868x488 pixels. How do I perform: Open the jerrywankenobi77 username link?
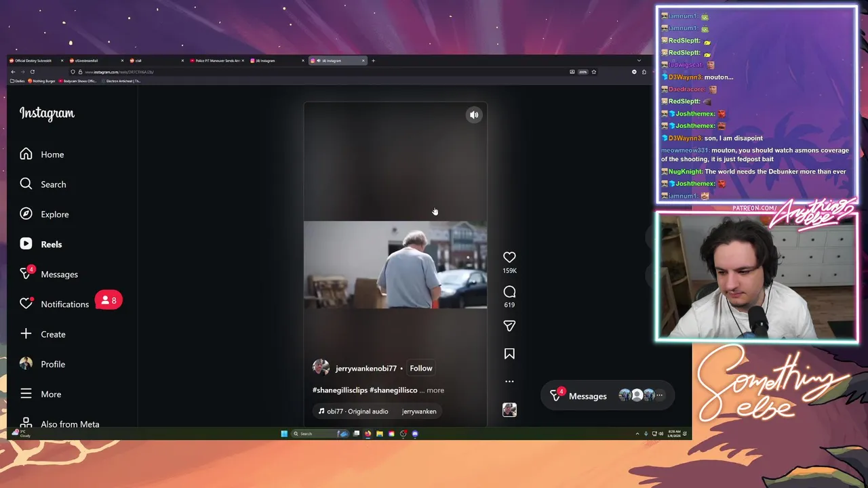pyautogui.click(x=366, y=369)
